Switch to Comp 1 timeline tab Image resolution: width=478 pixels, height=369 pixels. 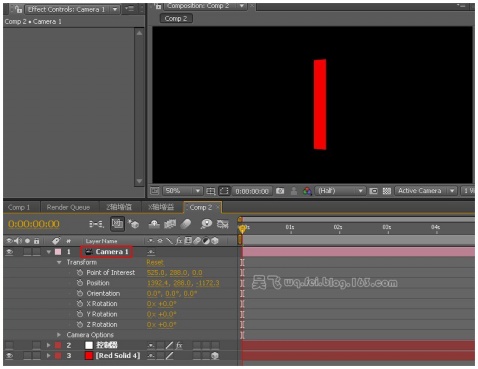click(x=19, y=207)
